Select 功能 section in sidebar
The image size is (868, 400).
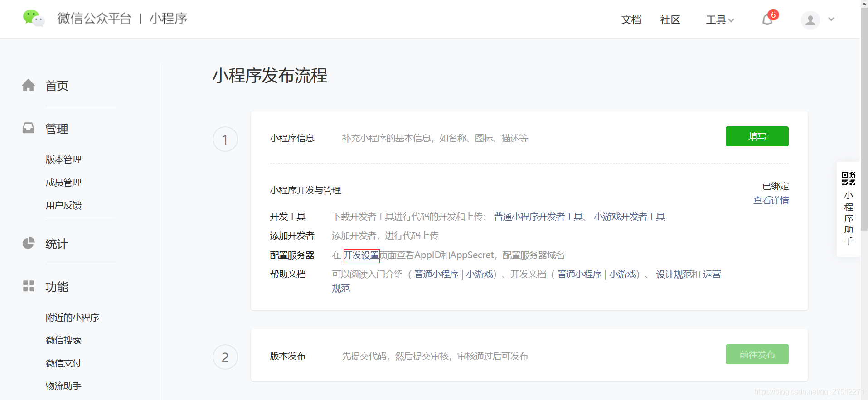(57, 287)
